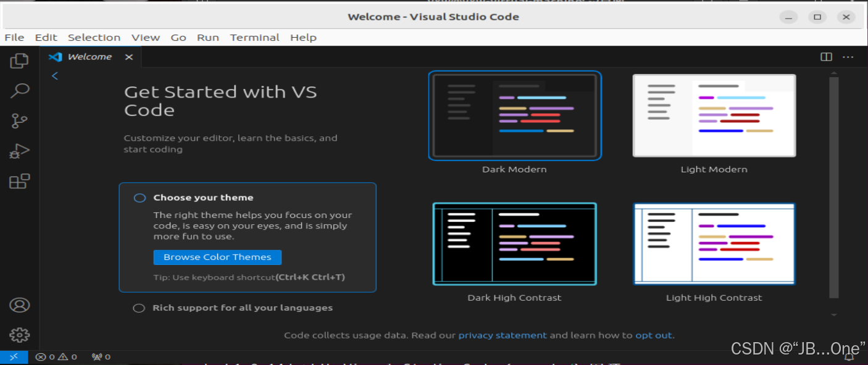Open the Extensions view
The height and width of the screenshot is (365, 868).
[x=20, y=182]
